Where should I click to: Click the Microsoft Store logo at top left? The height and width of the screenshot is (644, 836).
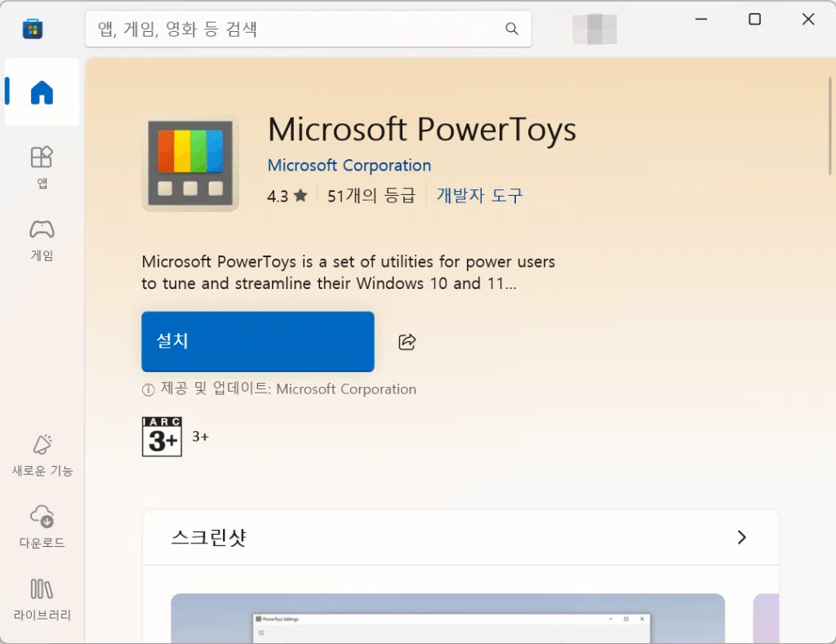[x=31, y=28]
